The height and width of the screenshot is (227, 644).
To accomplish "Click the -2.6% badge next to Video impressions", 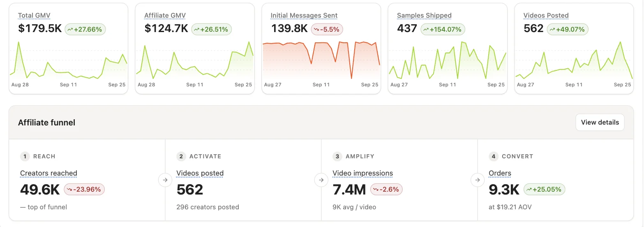I will click(386, 190).
